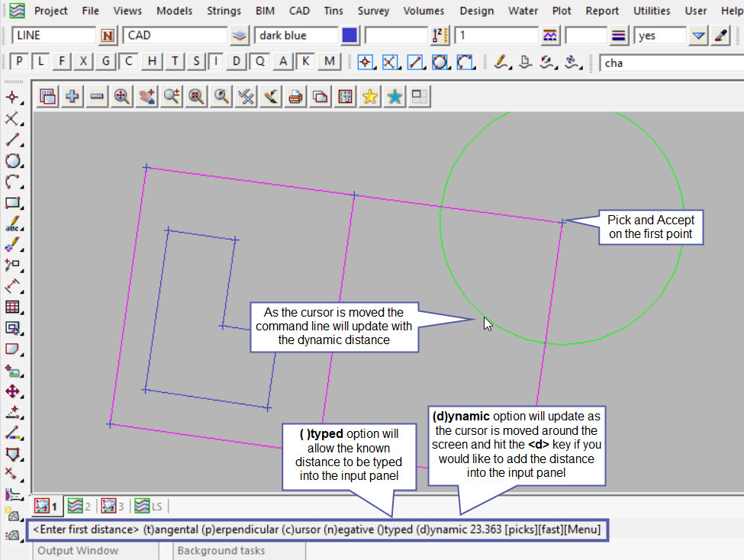The width and height of the screenshot is (744, 560).
Task: Toggle the P snap button
Action: tap(19, 62)
